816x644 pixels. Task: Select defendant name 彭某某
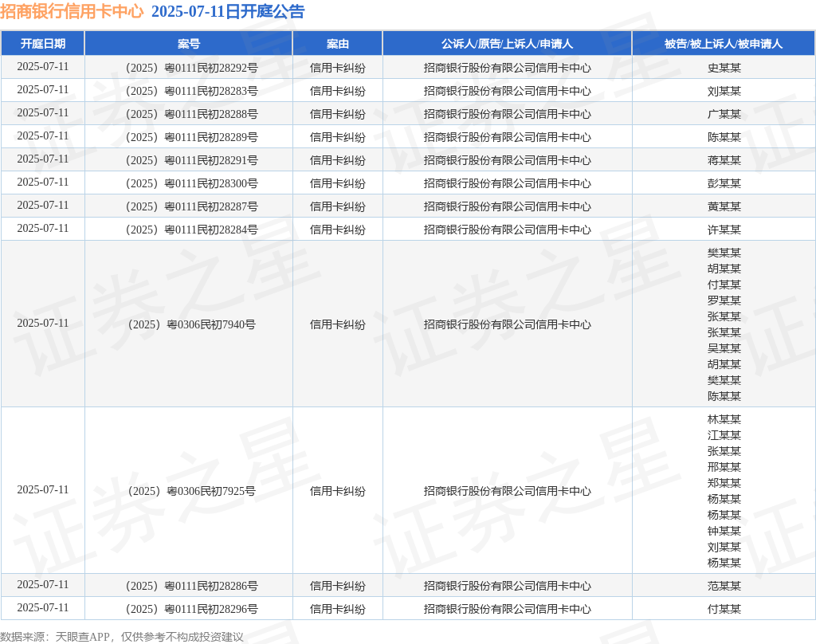tap(724, 183)
